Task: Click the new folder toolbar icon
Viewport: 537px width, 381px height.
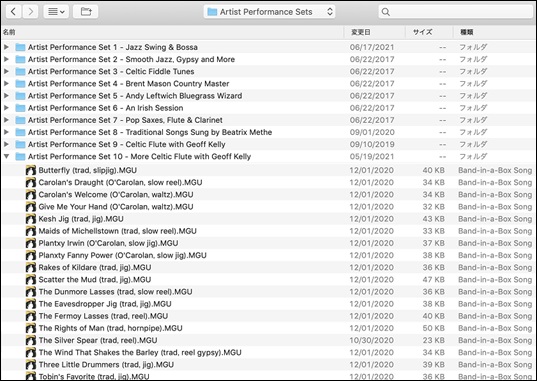Action: (x=86, y=12)
